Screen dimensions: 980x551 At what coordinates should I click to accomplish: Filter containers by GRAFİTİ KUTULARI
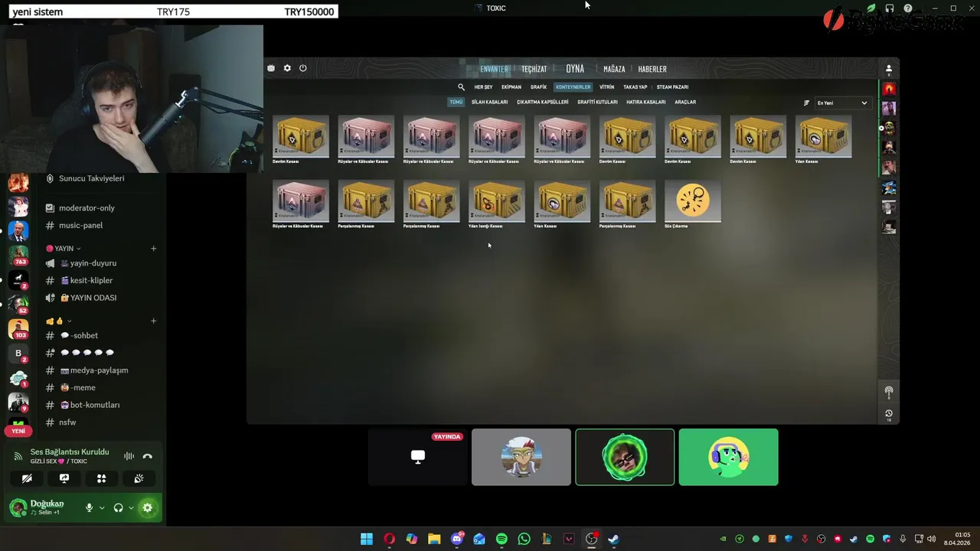coord(597,102)
